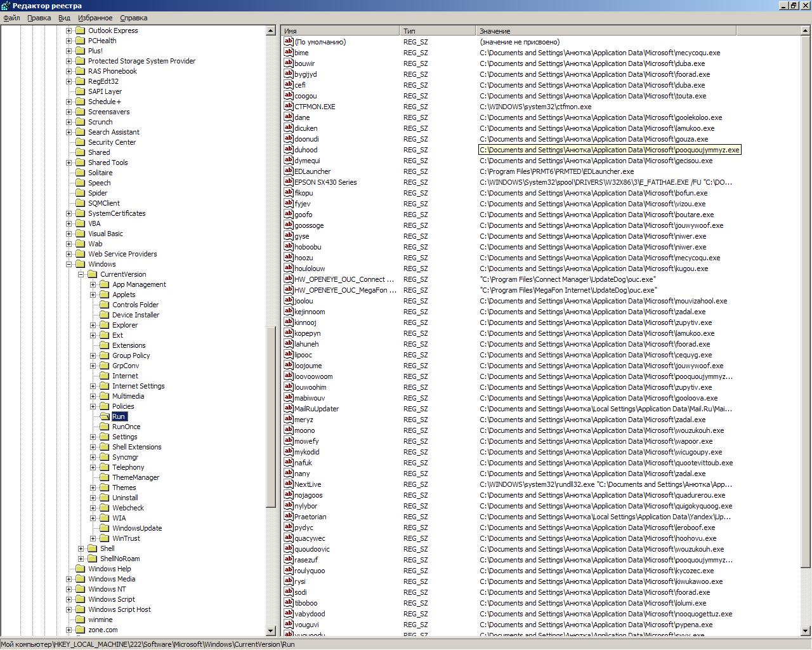Screen dimensions: 812x650
Task: Click the string value icon for bime
Action: pos(289,53)
